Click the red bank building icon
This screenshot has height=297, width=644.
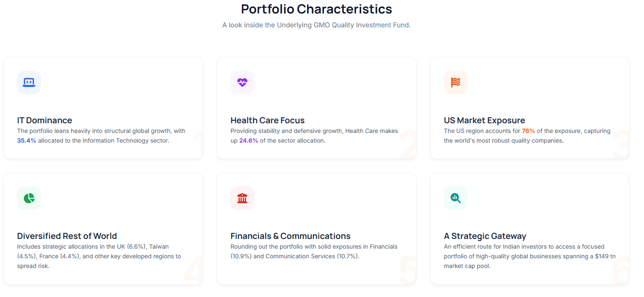coord(242,198)
